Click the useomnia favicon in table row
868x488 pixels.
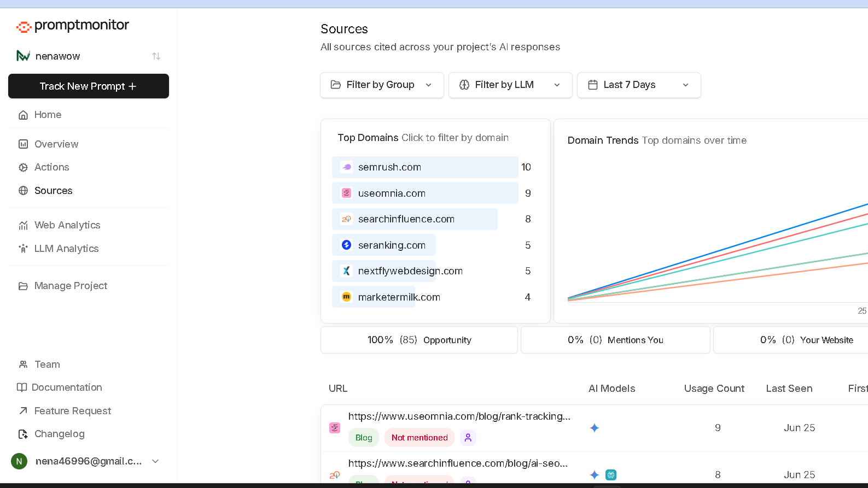click(335, 428)
